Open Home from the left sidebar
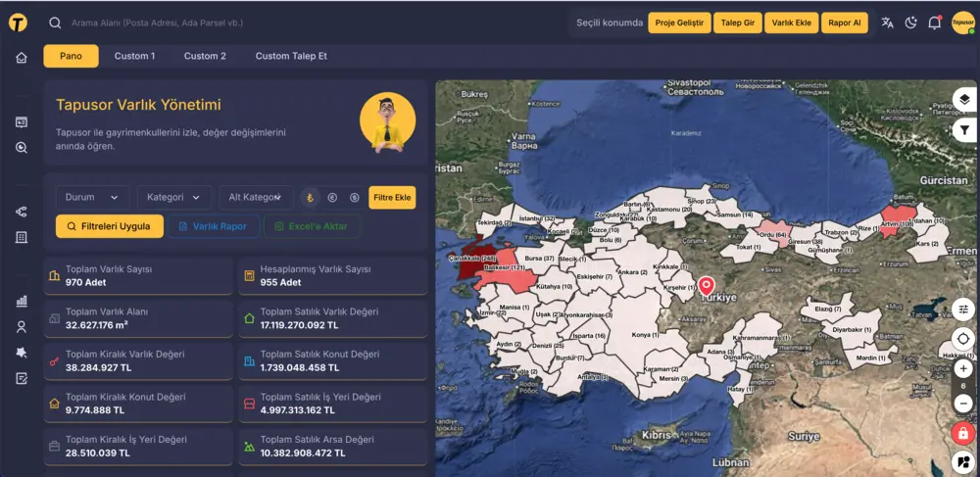This screenshot has height=477, width=980. (x=22, y=58)
